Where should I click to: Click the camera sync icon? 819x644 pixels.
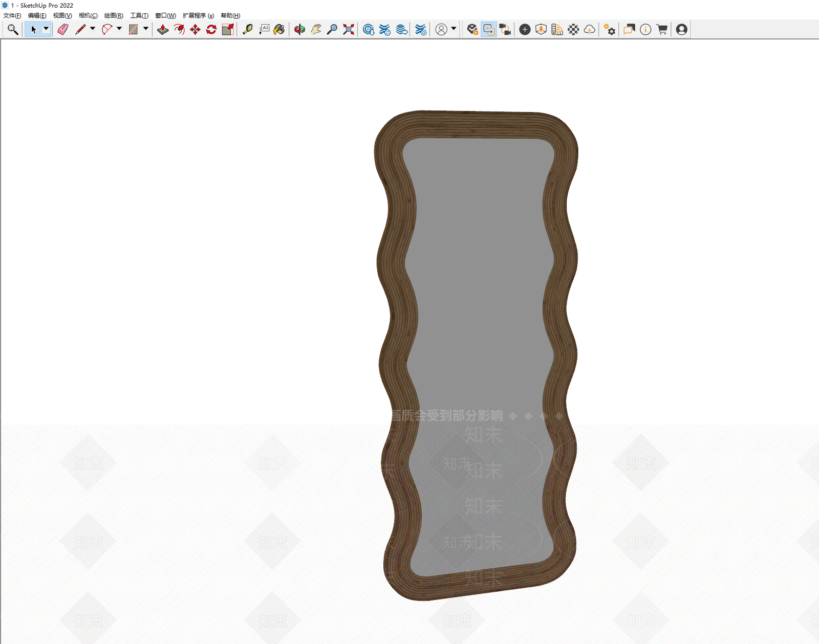[x=505, y=30]
